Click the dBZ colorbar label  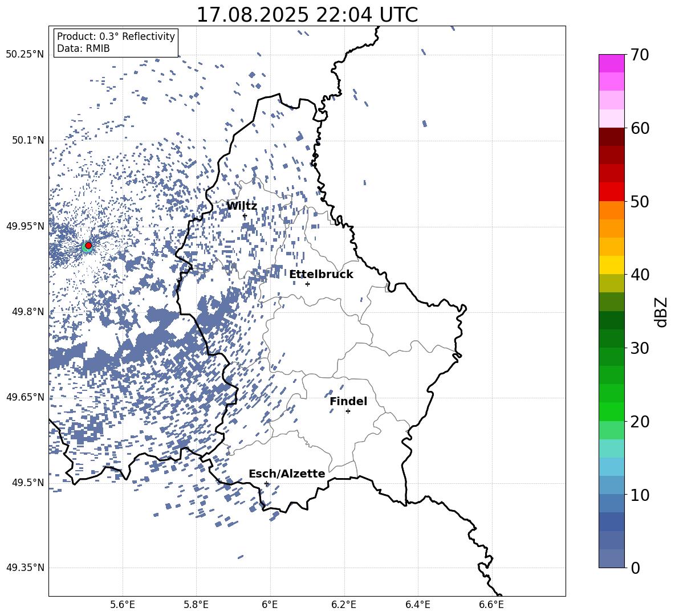pyautogui.click(x=662, y=312)
